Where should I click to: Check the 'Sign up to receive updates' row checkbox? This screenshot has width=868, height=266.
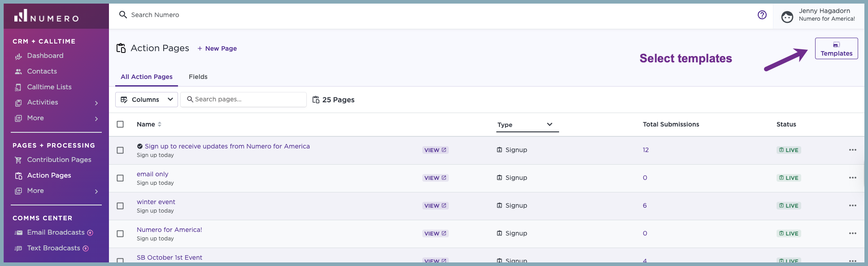120,150
